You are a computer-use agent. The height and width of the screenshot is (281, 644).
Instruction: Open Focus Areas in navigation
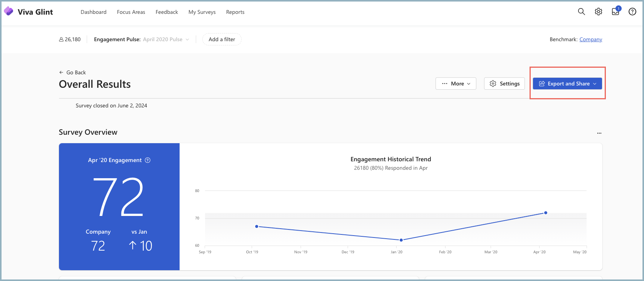tap(131, 12)
